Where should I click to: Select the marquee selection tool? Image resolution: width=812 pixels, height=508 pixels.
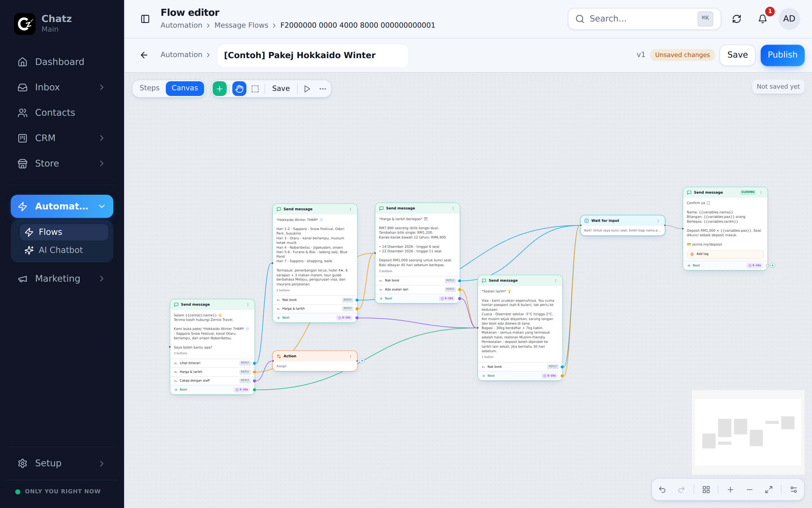(255, 89)
